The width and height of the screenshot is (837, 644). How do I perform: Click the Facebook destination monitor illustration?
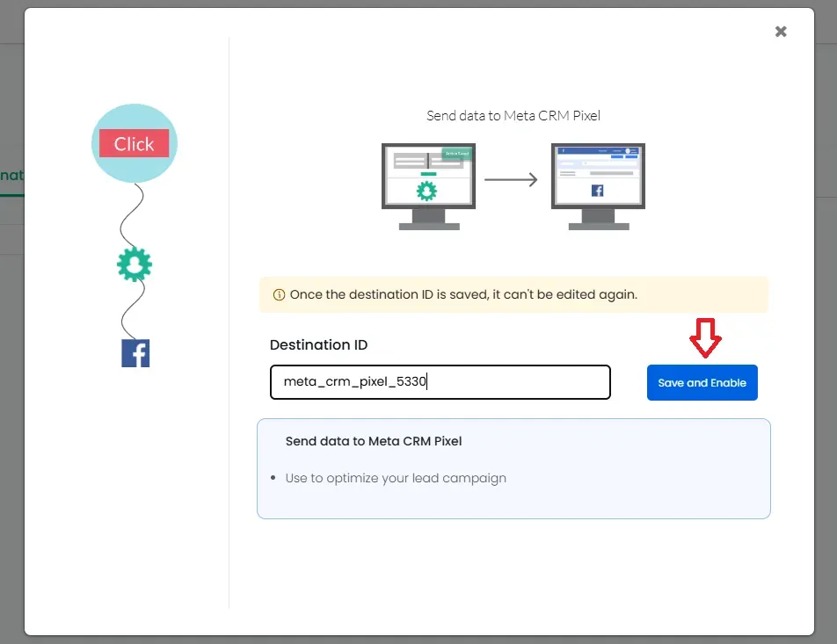point(598,186)
